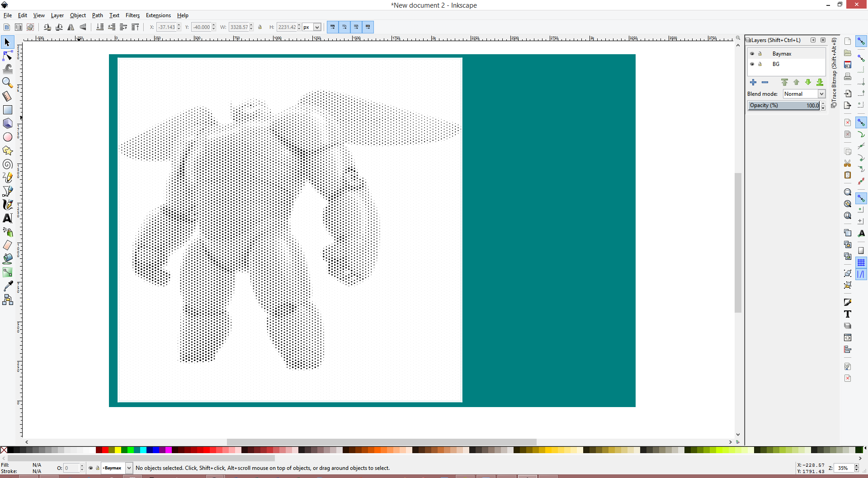This screenshot has width=868, height=478.
Task: Increase layer opacity stepper arrow
Action: (x=823, y=103)
